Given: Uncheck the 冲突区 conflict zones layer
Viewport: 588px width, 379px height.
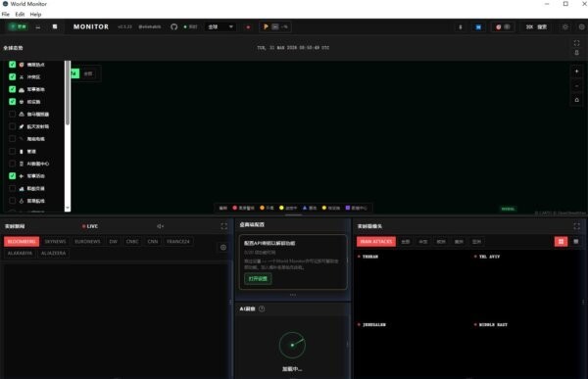Looking at the screenshot, I should (13, 76).
